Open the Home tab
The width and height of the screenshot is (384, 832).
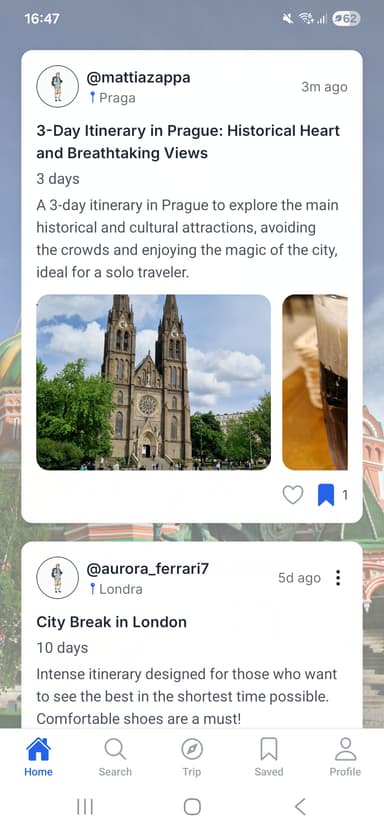click(38, 757)
